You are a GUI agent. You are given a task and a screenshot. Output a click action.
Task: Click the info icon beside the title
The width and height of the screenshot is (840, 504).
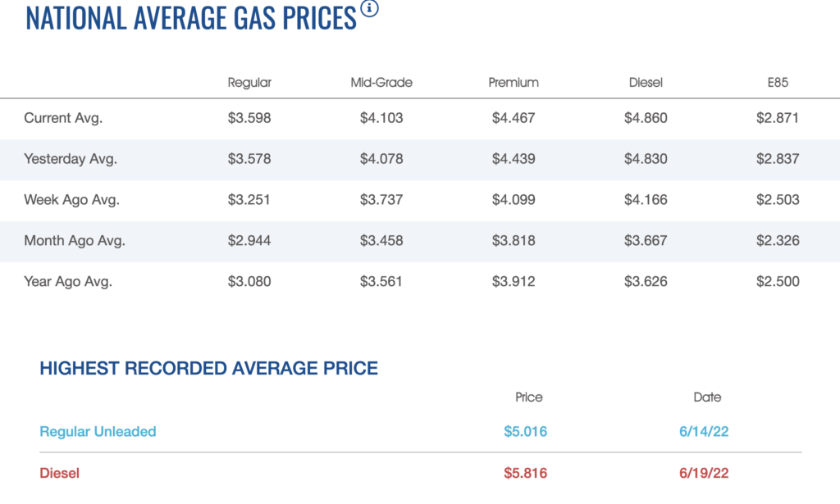click(x=370, y=10)
